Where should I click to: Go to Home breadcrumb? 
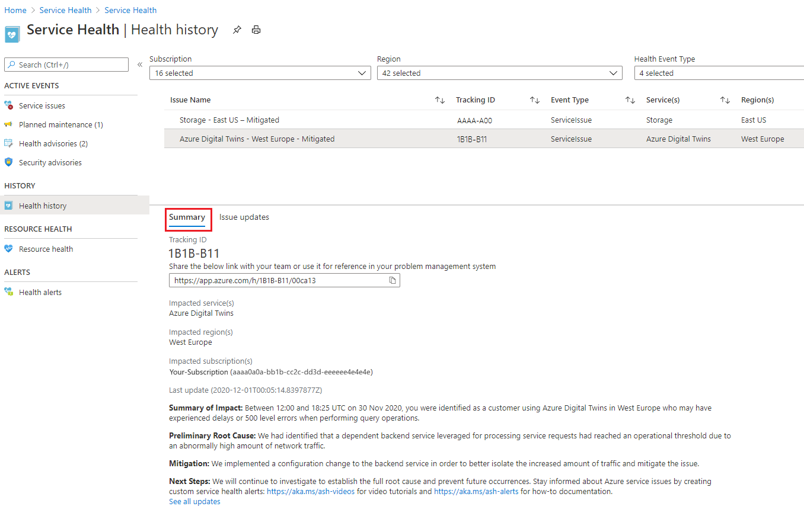[x=15, y=10]
